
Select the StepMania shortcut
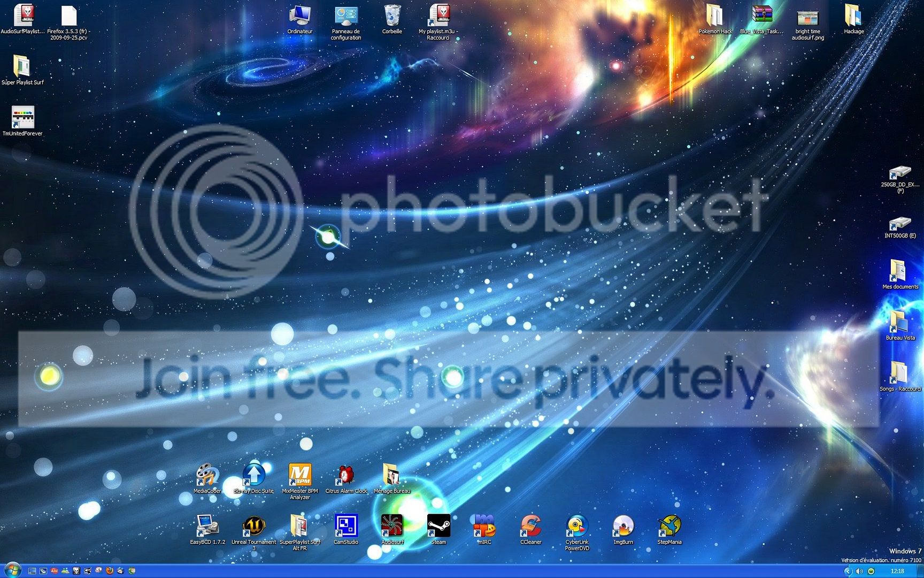[669, 530]
